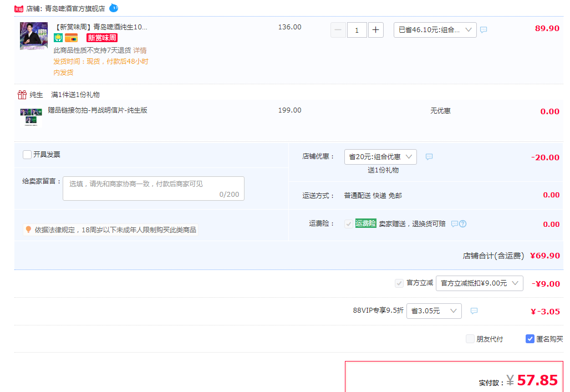Viewport: 570px width, 392px height.
Task: Click the 88VIP专享9.5折 label
Action: click(x=378, y=310)
